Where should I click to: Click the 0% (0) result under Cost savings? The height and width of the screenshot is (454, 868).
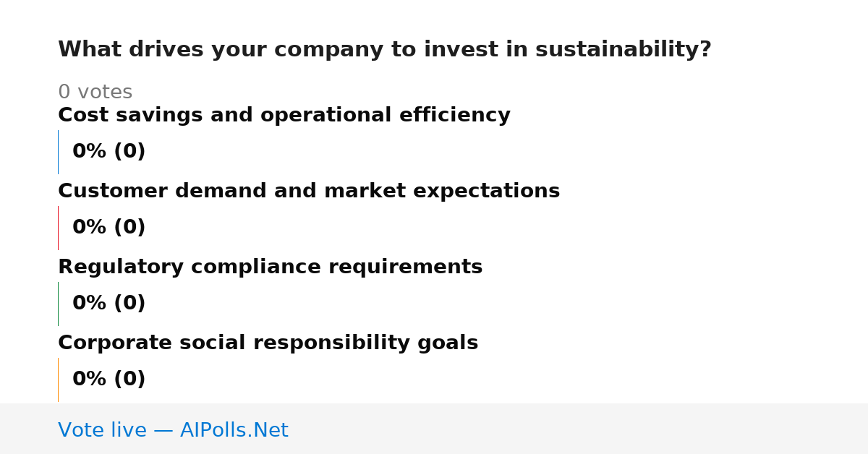109,152
